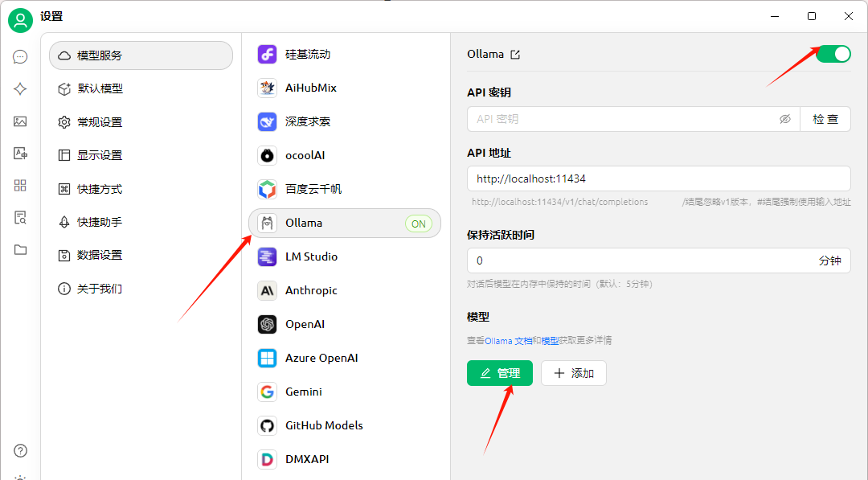The image size is (868, 480).
Task: Click the AiHubMix provider logo
Action: [268, 88]
